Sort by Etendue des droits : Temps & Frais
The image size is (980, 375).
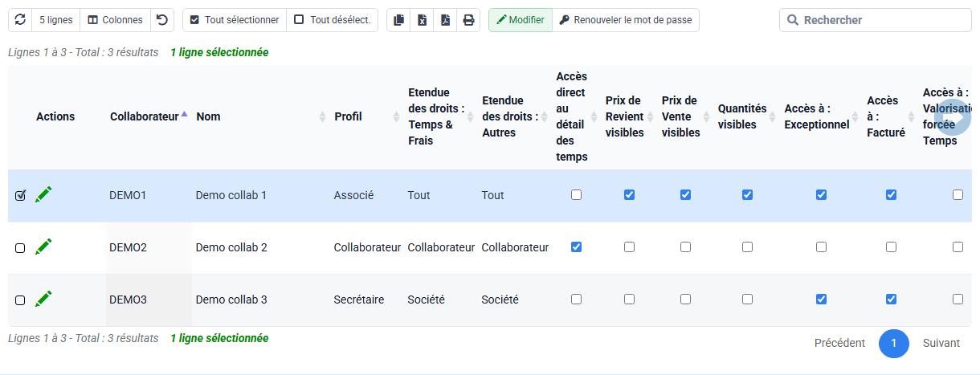[441, 116]
